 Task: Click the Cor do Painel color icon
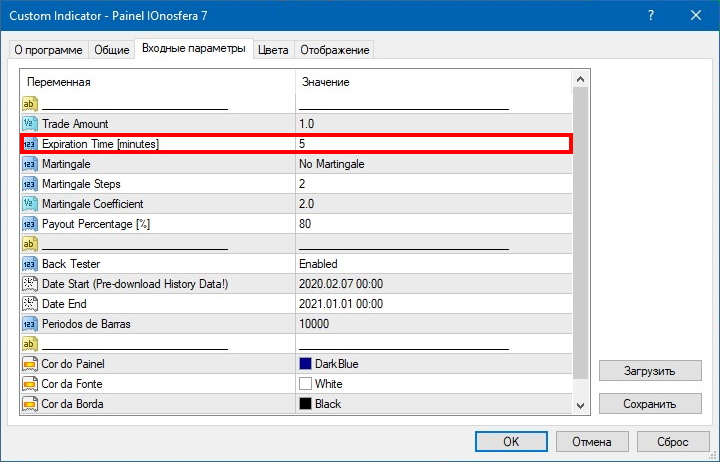click(x=29, y=364)
